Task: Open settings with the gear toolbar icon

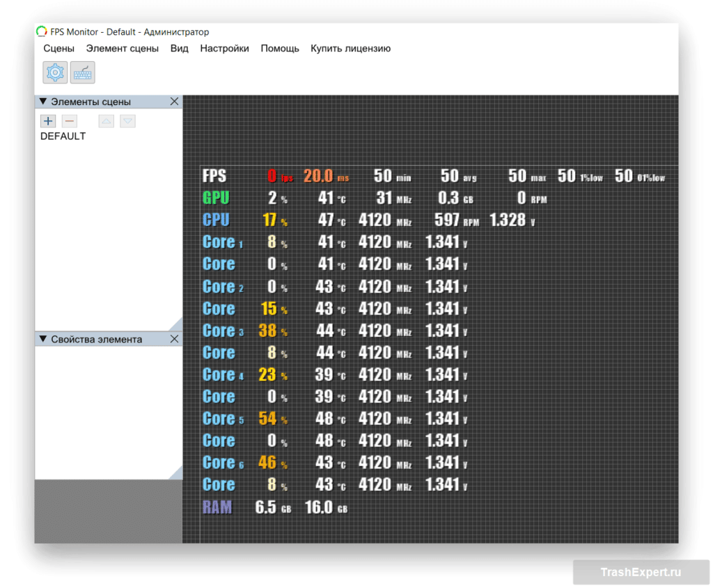Action: coord(55,72)
